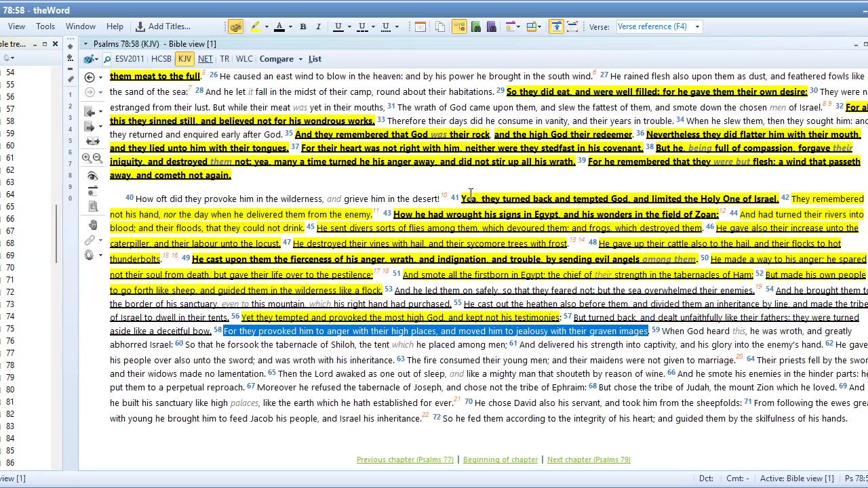
Task: Open solid underline style dropdown arrow
Action: point(349,27)
